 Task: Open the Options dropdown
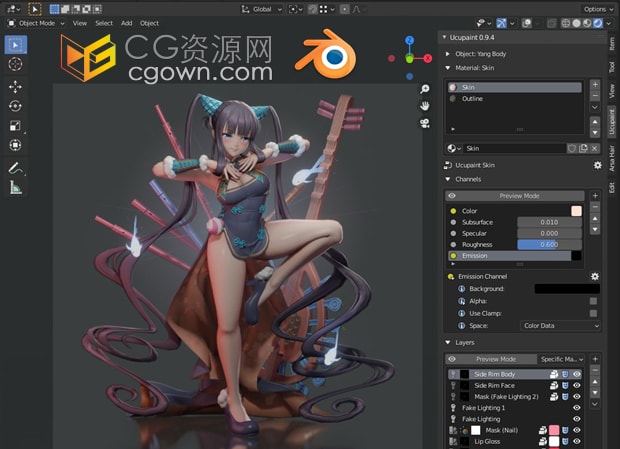tap(597, 9)
